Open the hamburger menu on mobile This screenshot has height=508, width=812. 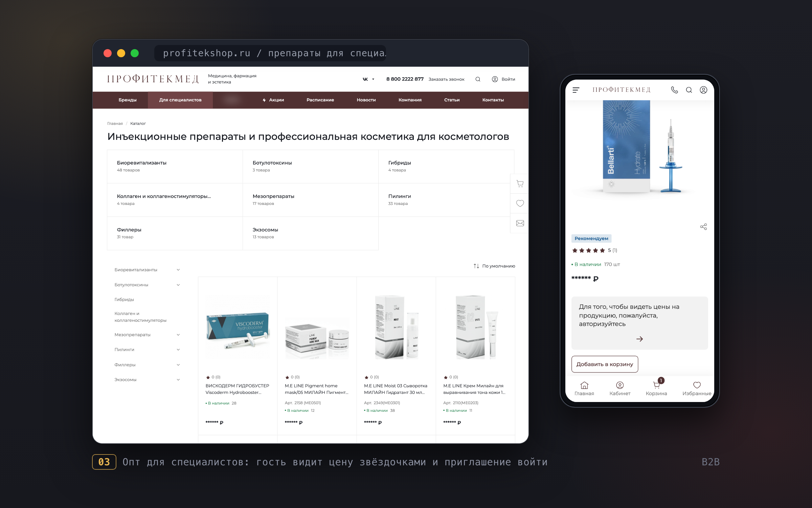pos(576,90)
